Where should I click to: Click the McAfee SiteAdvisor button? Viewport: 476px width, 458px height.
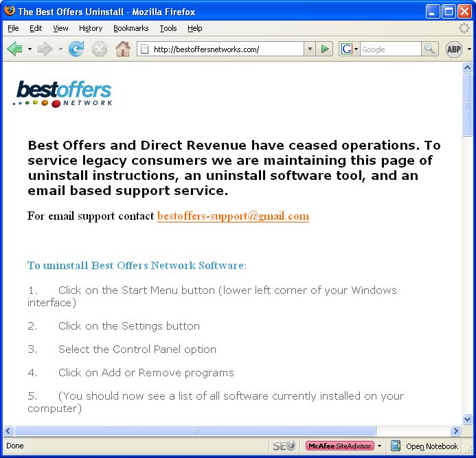[340, 446]
